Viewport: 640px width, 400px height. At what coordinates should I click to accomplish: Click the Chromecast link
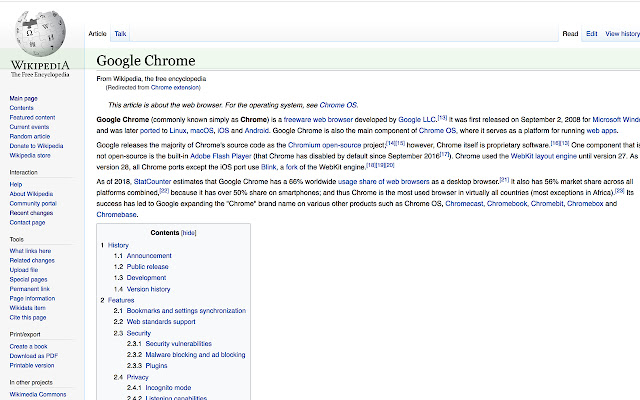tap(464, 203)
